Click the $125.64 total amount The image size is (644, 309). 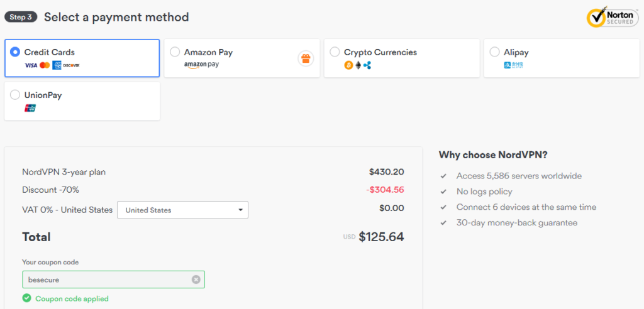pos(381,237)
